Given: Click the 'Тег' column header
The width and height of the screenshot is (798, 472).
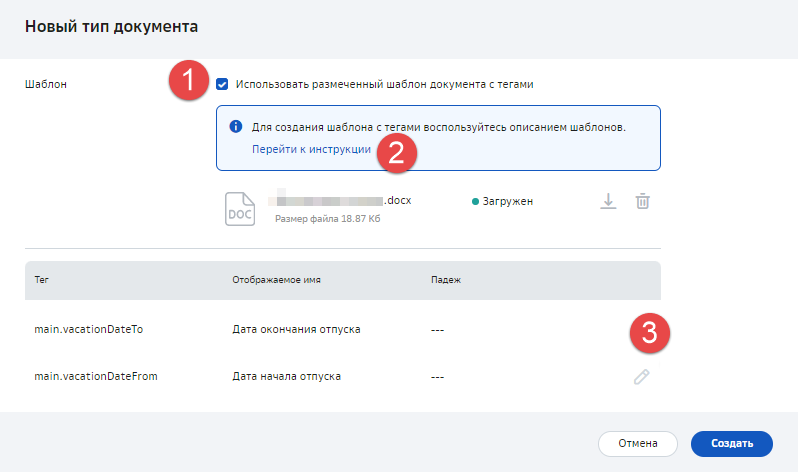Looking at the screenshot, I should coord(42,280).
